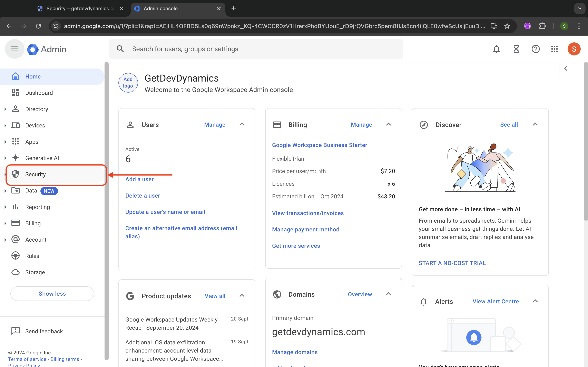Go to Dashboard in the sidebar
The height and width of the screenshot is (367, 588).
[x=39, y=93]
